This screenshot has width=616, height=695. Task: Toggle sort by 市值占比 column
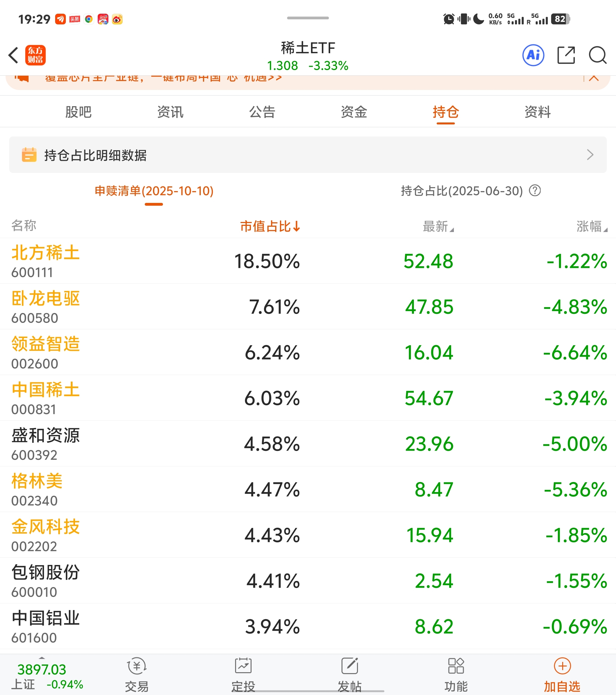pyautogui.click(x=270, y=226)
